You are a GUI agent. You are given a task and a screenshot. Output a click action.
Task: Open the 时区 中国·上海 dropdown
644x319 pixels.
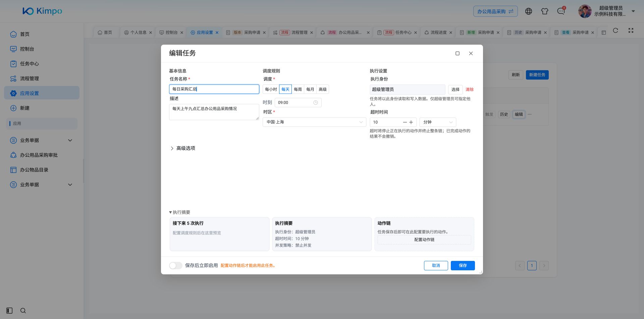point(314,122)
